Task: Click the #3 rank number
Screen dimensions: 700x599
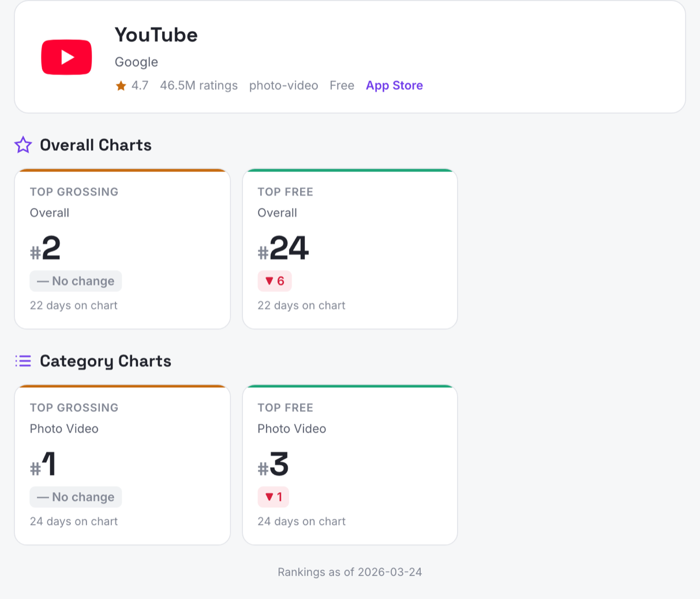Action: 273,465
